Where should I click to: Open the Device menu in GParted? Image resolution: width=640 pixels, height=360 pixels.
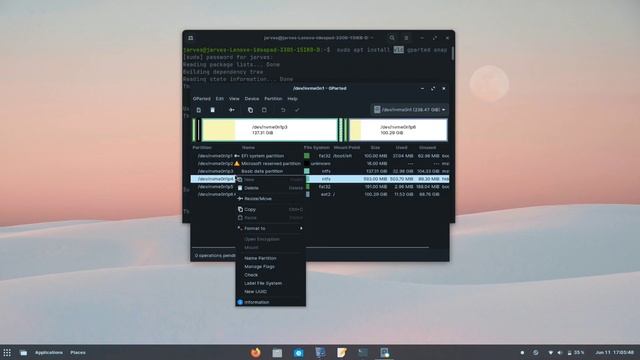pos(252,99)
